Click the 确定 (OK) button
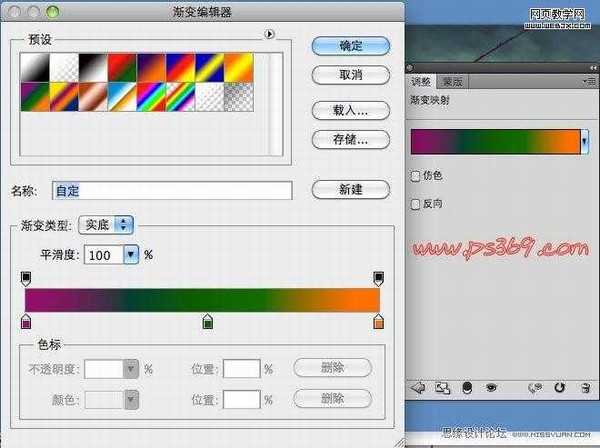Screen dimensions: 600x448 (350, 46)
